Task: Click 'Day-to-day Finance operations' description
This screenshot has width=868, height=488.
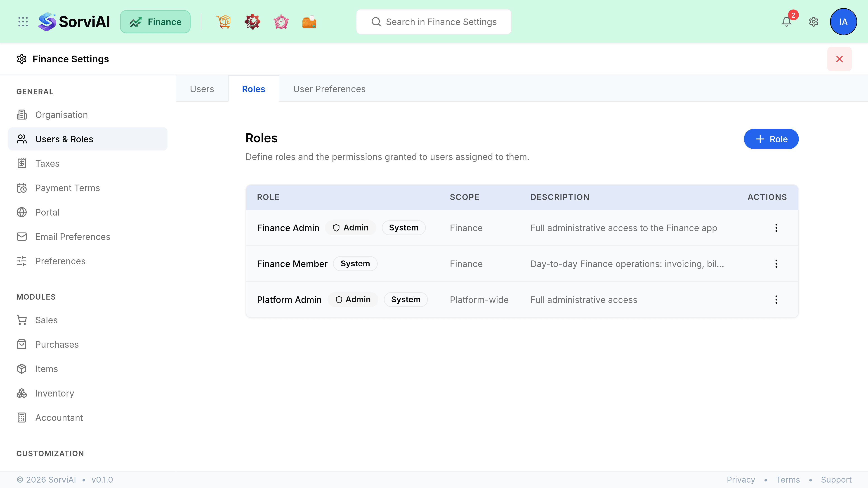Action: pos(627,264)
